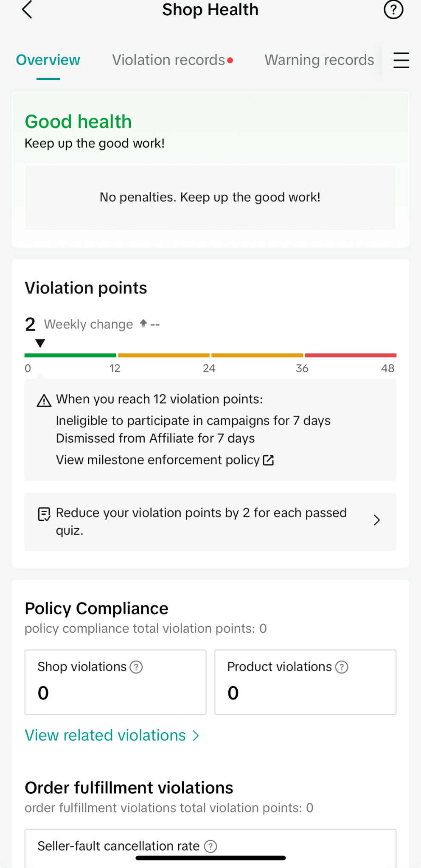This screenshot has height=868, width=421.
Task: Open View milestone enforcement policy link
Action: (x=158, y=460)
